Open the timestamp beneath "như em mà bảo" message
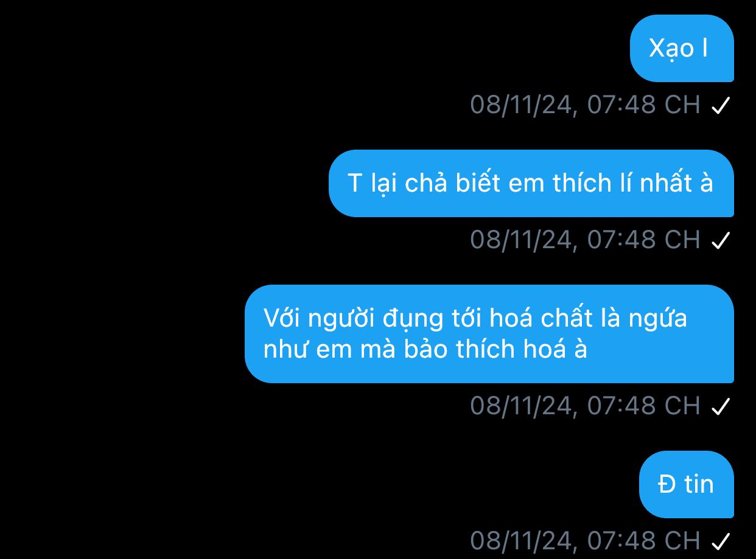 click(586, 406)
